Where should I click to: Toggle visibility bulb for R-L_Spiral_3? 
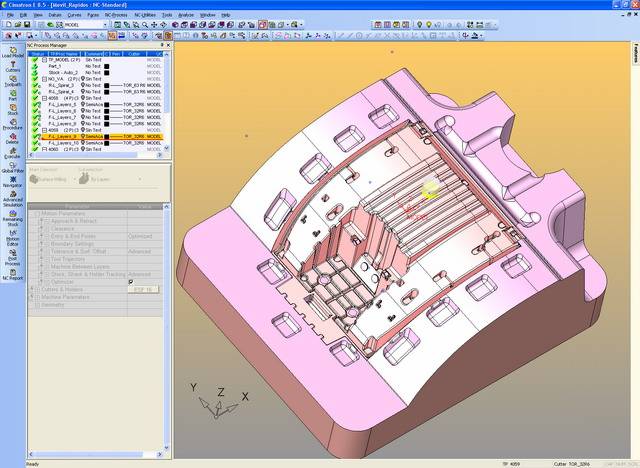[83, 85]
